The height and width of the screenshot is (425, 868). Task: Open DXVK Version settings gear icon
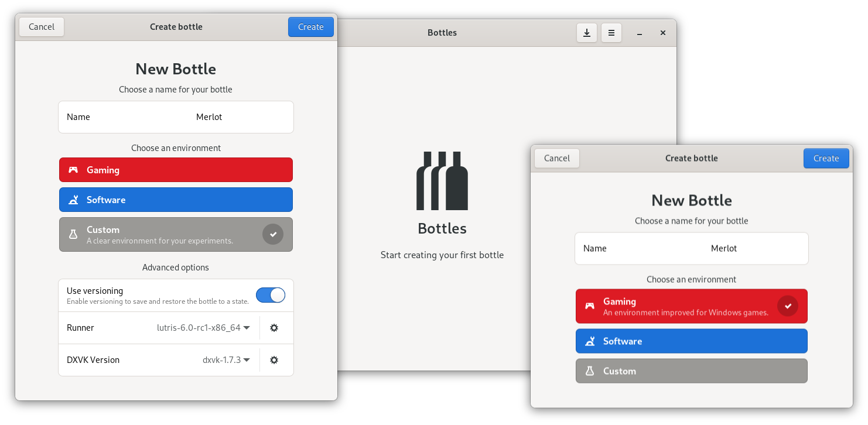(274, 360)
